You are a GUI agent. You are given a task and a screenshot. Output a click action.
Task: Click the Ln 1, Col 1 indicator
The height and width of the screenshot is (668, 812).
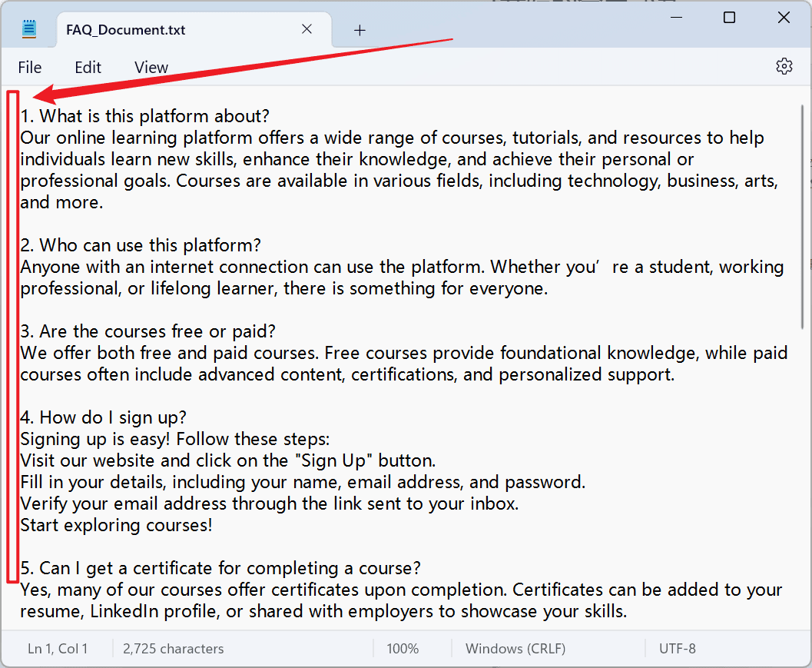click(58, 648)
